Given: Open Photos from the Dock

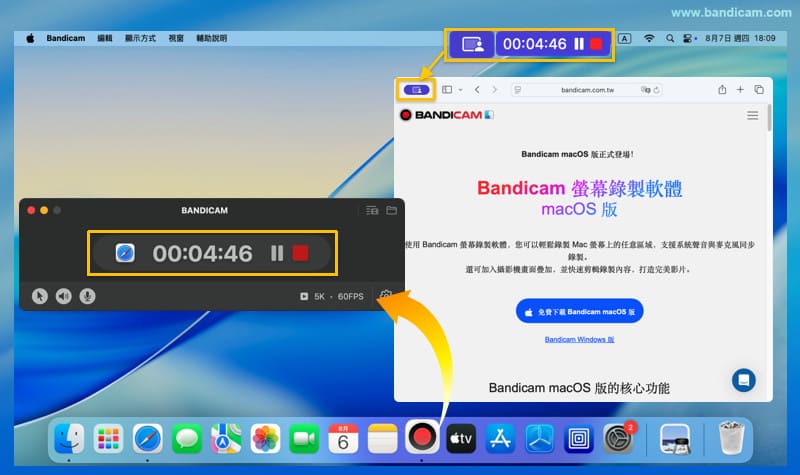Looking at the screenshot, I should (265, 438).
